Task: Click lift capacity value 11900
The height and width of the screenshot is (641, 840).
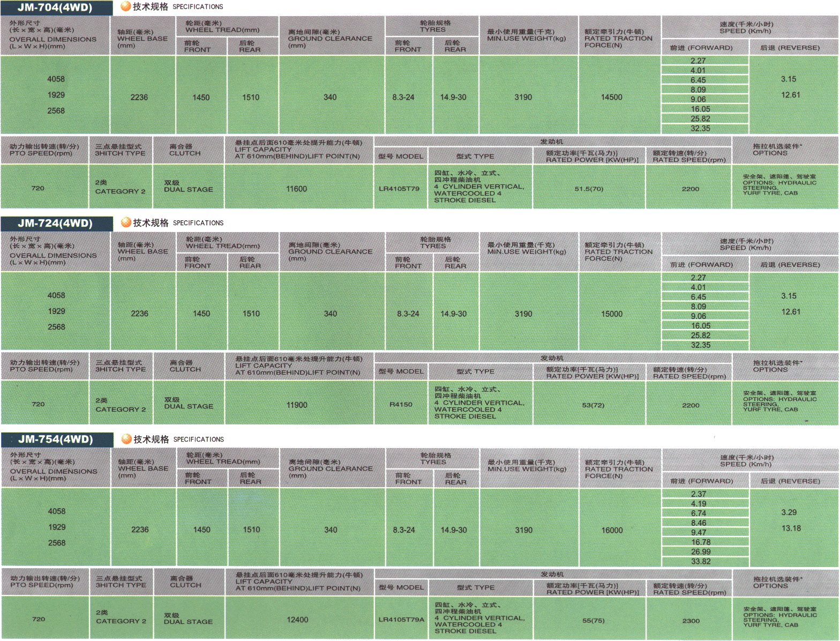Action: [297, 405]
